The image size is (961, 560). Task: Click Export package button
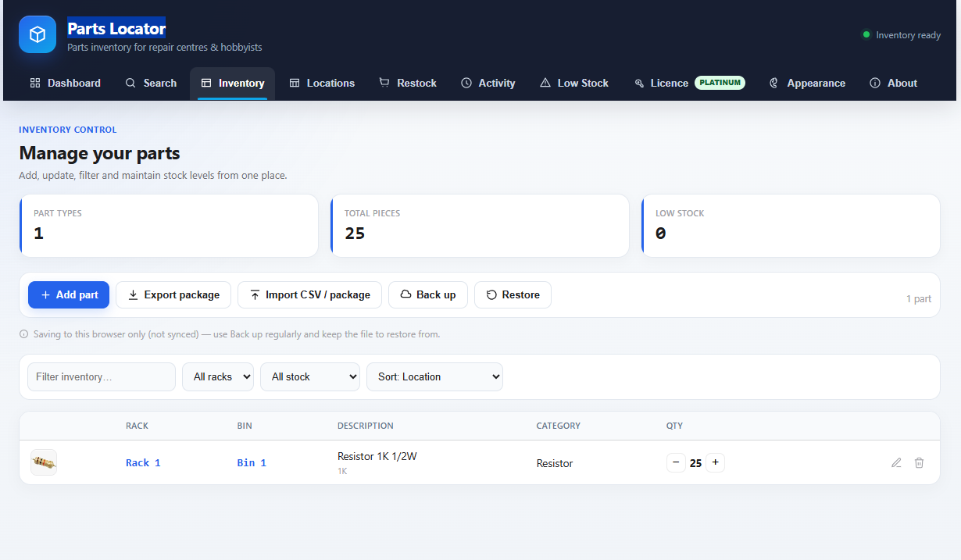click(173, 294)
